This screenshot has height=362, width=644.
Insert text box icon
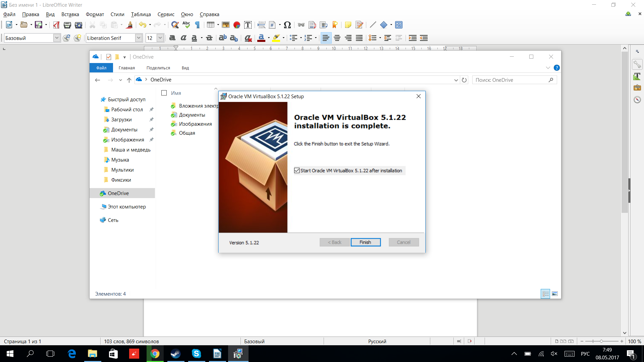248,25
